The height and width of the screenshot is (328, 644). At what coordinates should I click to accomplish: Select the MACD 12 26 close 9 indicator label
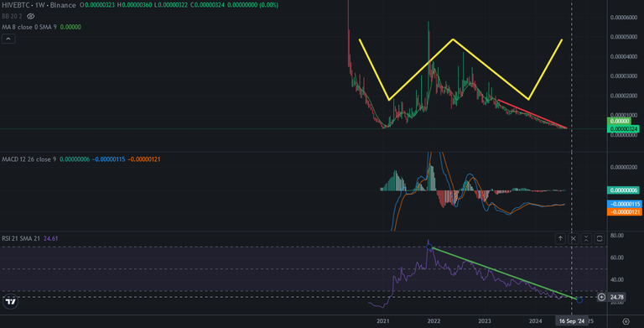click(x=29, y=159)
